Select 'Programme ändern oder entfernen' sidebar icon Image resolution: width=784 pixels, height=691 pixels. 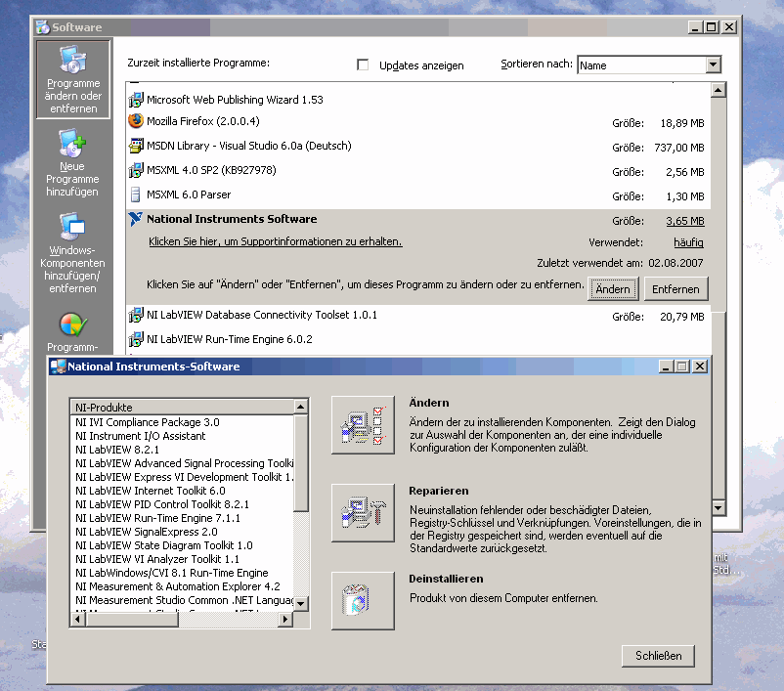[73, 79]
